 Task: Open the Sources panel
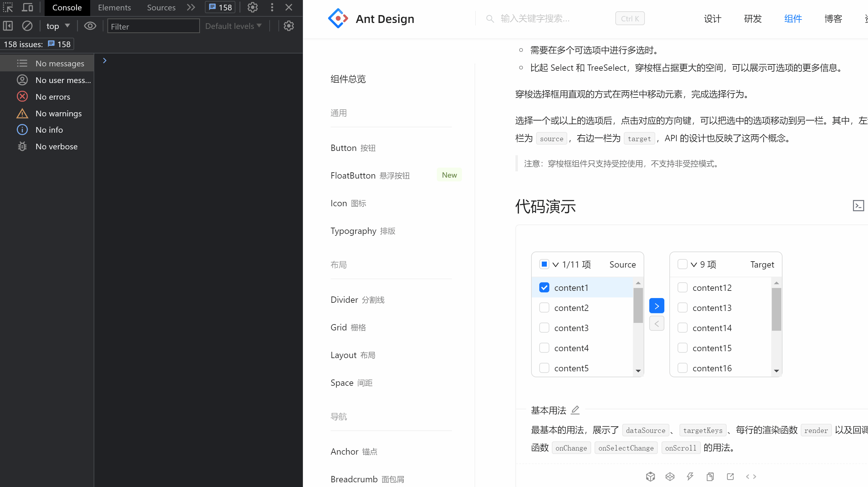point(161,7)
